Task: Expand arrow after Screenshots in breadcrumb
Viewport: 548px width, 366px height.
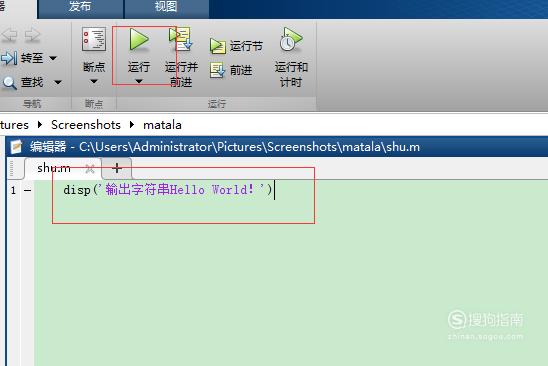Action: tap(132, 124)
